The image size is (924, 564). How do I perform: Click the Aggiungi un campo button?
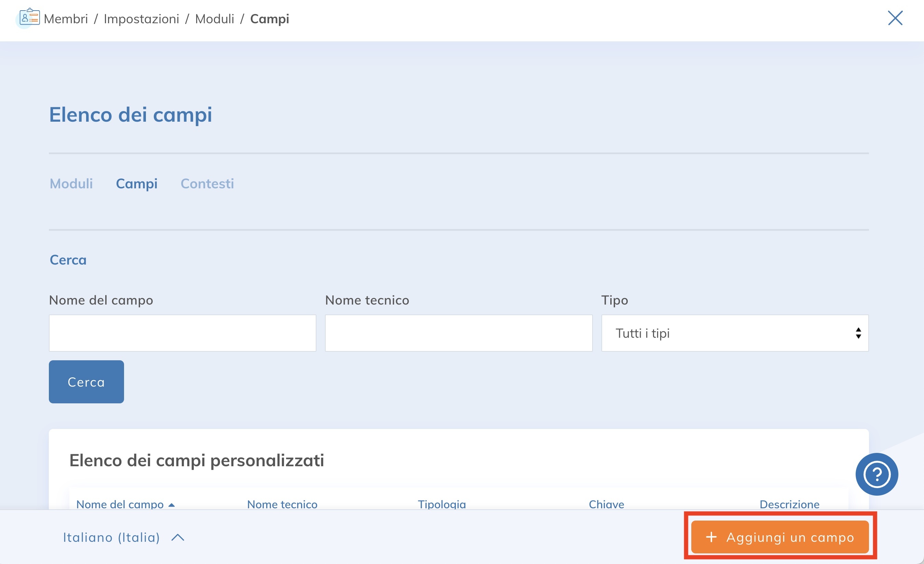tap(780, 537)
